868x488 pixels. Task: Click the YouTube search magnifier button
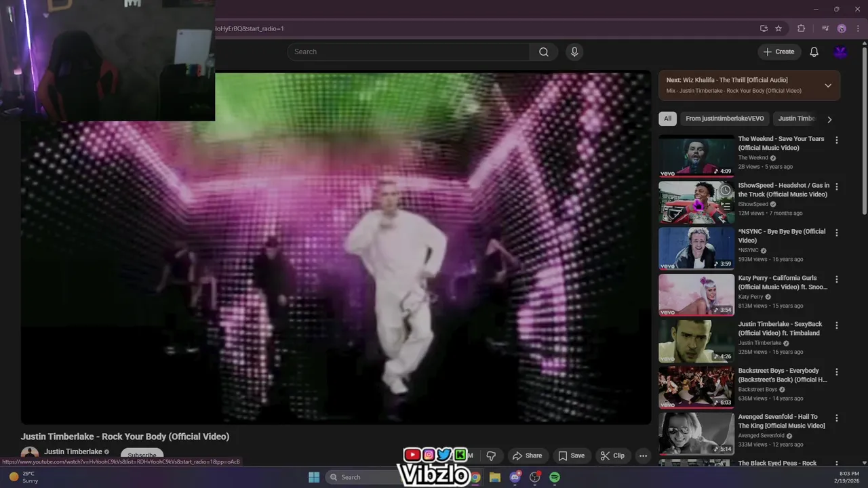(544, 52)
